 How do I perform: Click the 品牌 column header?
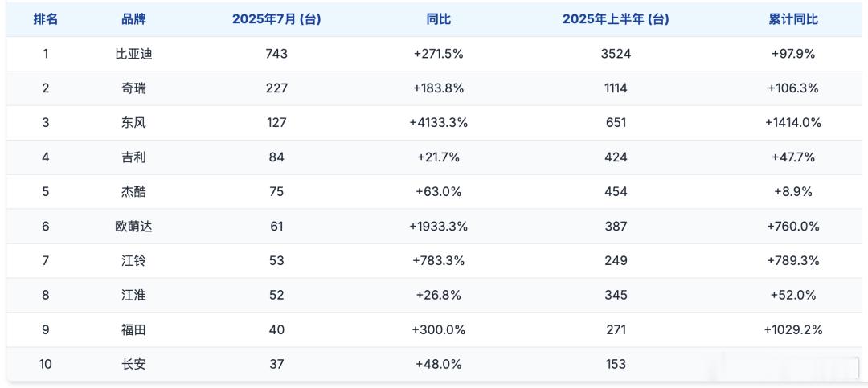133,19
